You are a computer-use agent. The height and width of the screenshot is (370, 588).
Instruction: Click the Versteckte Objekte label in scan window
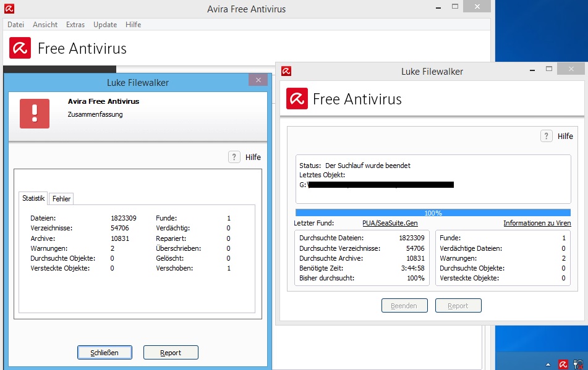[x=469, y=278]
